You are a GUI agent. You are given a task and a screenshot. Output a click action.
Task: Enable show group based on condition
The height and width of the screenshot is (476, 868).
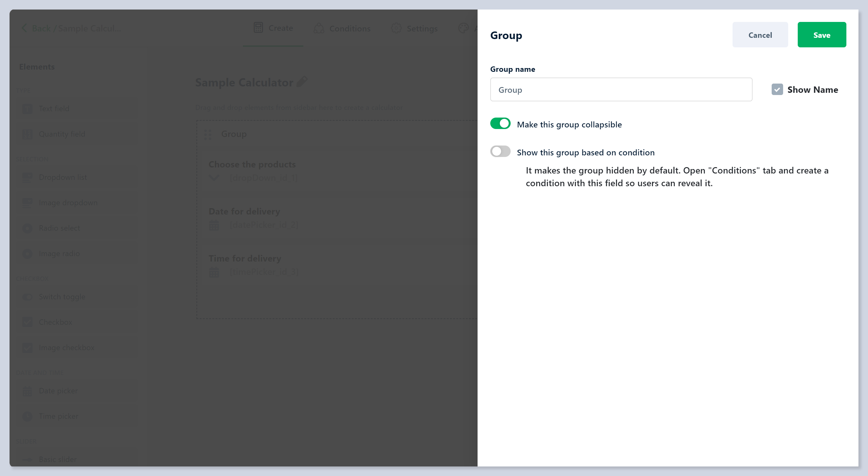(x=500, y=152)
